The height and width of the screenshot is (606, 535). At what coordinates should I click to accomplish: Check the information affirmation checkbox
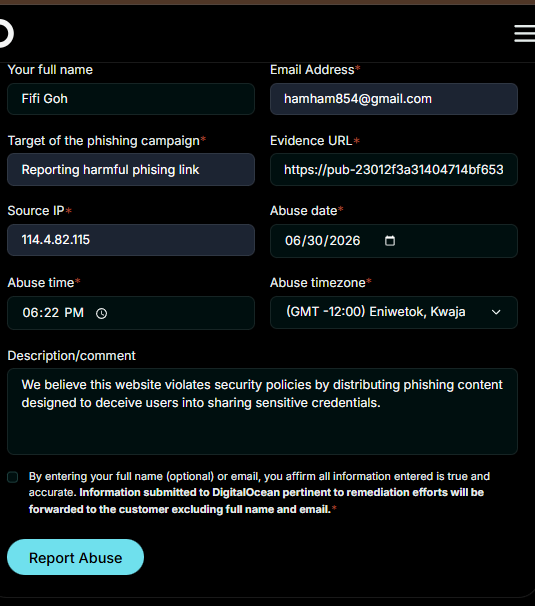[x=13, y=477]
